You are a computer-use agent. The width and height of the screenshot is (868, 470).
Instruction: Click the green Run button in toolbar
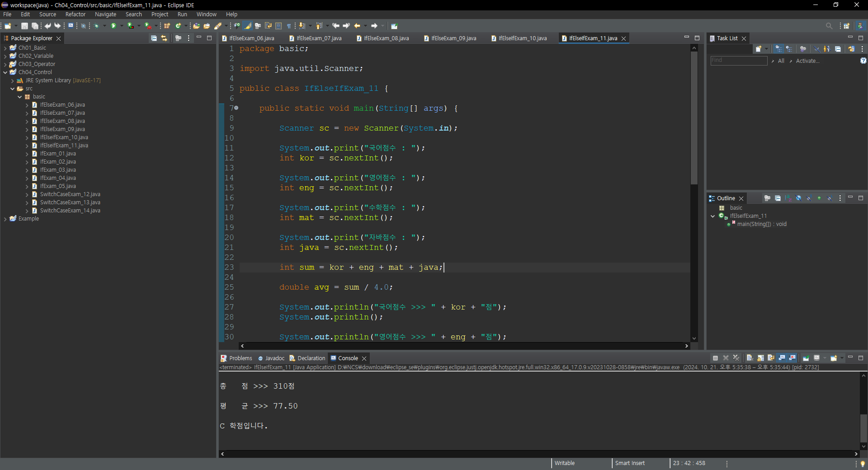pyautogui.click(x=113, y=26)
